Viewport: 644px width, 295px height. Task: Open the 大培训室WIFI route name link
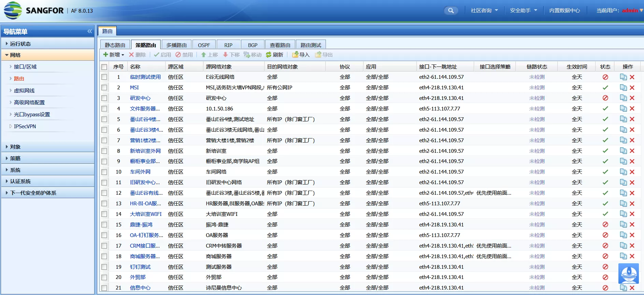[x=146, y=214]
